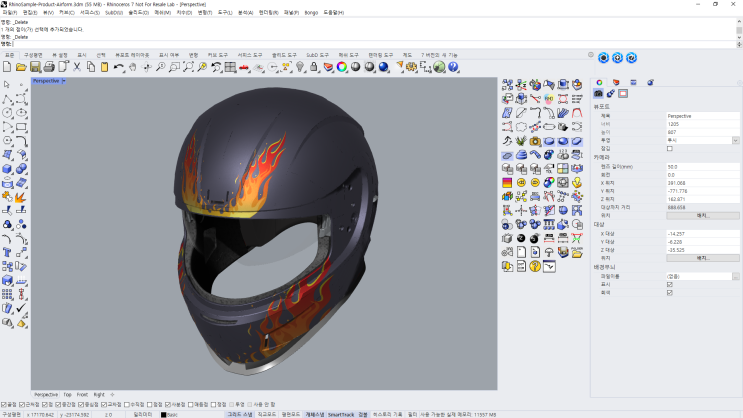This screenshot has width=743, height=418.
Task: Open the 투영 projection dropdown
Action: [735, 140]
